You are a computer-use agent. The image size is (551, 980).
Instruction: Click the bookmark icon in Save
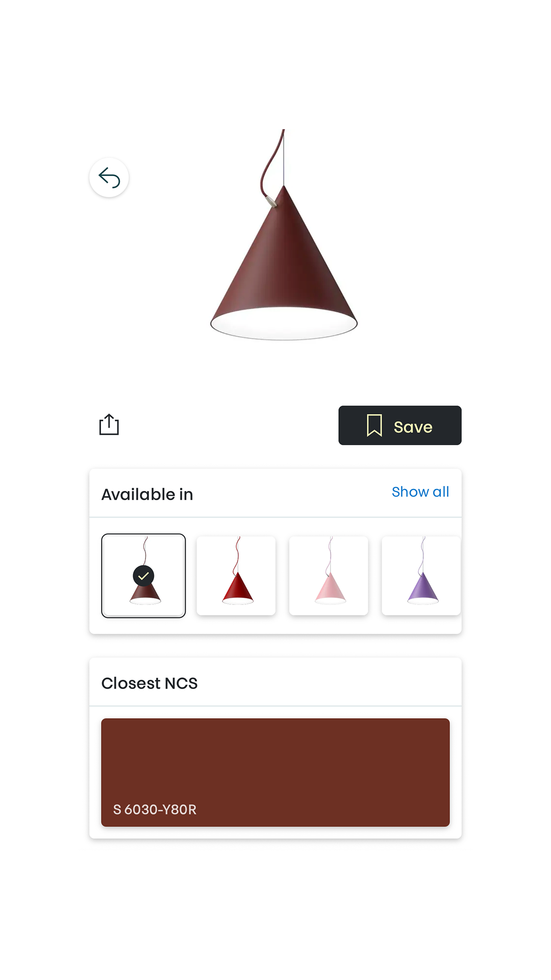pyautogui.click(x=374, y=425)
